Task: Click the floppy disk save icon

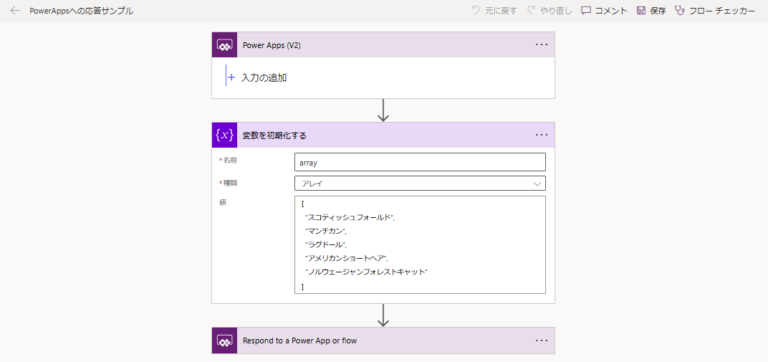Action: [641, 11]
